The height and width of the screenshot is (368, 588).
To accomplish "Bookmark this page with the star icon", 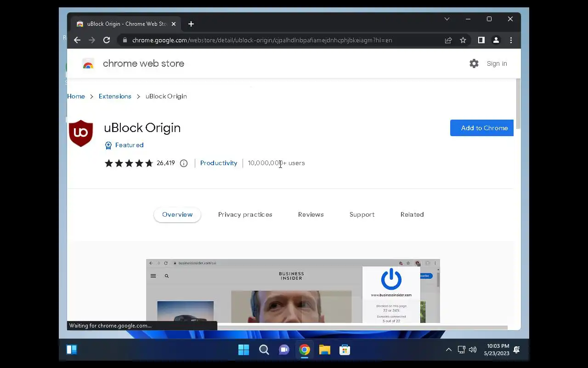I will (x=463, y=40).
